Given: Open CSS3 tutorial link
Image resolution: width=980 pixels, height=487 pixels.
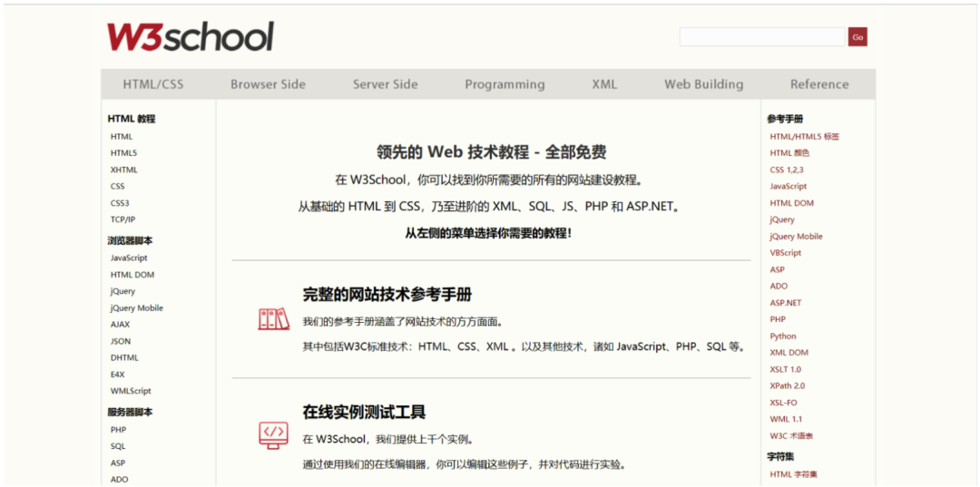Looking at the screenshot, I should coord(120,203).
